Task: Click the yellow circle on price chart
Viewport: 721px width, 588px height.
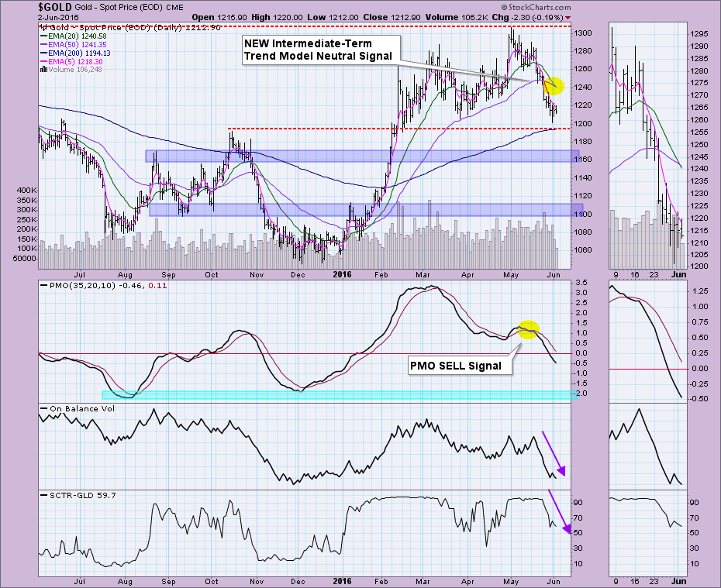Action: click(554, 86)
